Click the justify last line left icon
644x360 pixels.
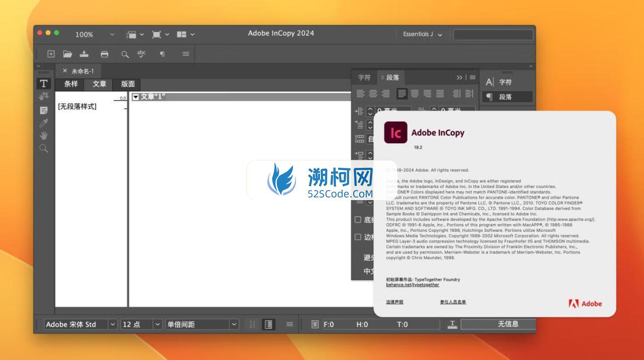(402, 94)
